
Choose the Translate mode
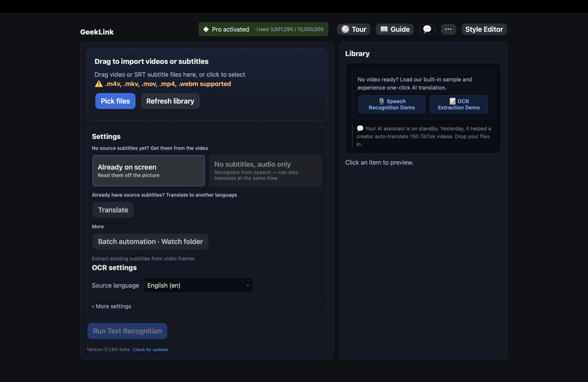113,210
